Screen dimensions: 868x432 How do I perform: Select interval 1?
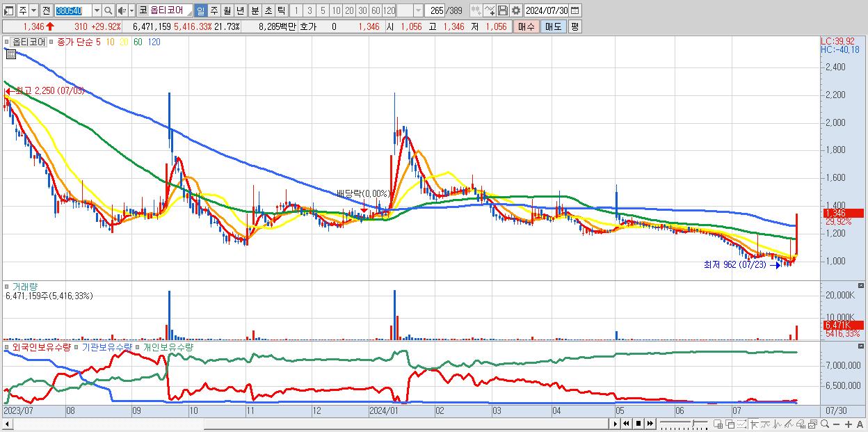coord(296,11)
